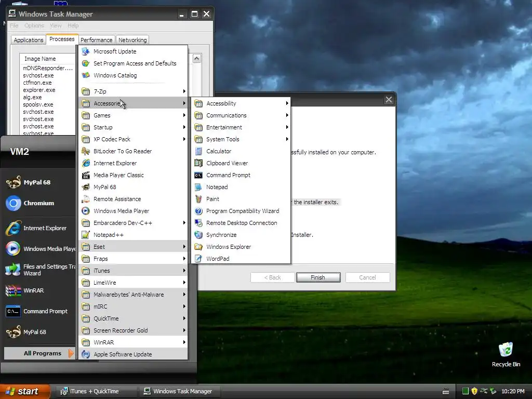The height and width of the screenshot is (399, 532).
Task: Select explorer.exe process row
Action: pos(39,90)
